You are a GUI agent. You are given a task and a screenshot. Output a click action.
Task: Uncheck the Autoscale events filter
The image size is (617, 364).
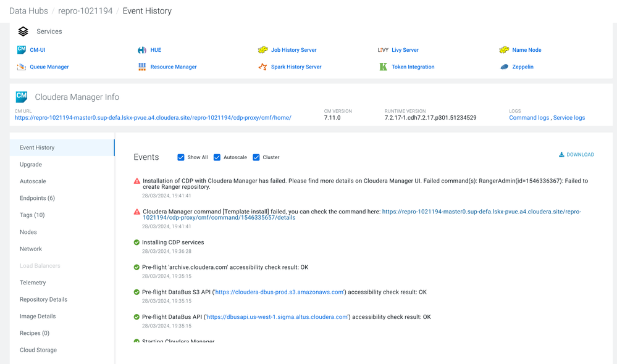pos(217,157)
